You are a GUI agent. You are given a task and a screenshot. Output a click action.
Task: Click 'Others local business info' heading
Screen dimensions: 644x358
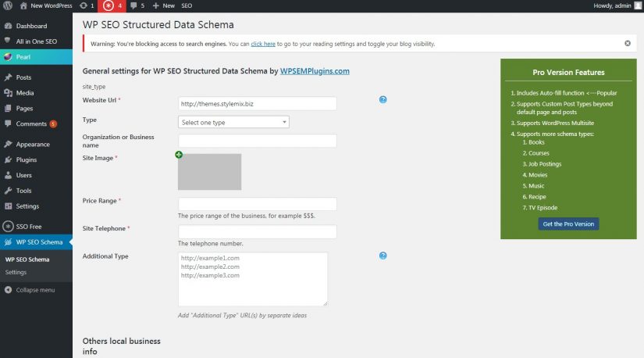click(122, 346)
